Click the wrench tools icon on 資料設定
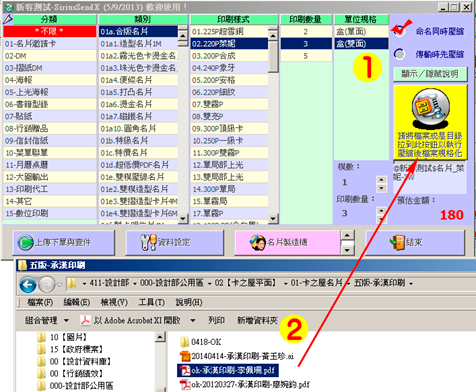Viewport: 476px width, 392px height. (x=148, y=242)
